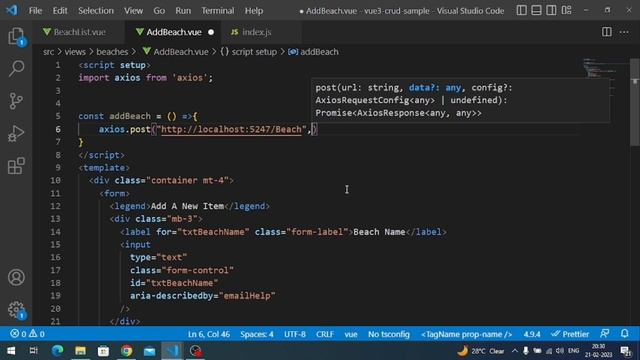
Task: Click feedback icon in status bar
Action: (605, 334)
